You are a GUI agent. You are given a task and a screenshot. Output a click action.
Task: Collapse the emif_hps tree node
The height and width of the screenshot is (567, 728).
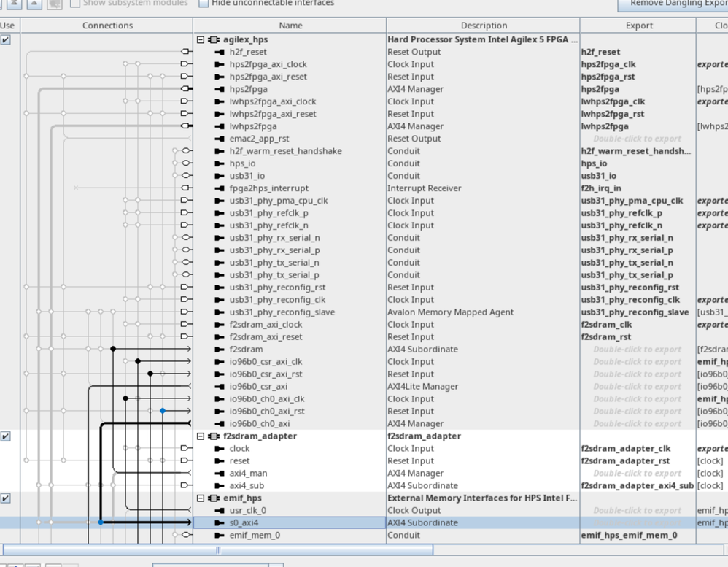201,498
